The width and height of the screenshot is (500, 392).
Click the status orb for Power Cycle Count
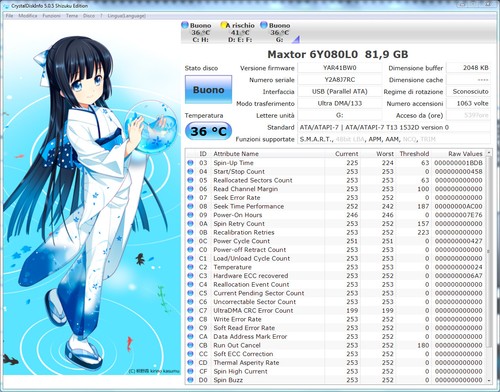190,241
